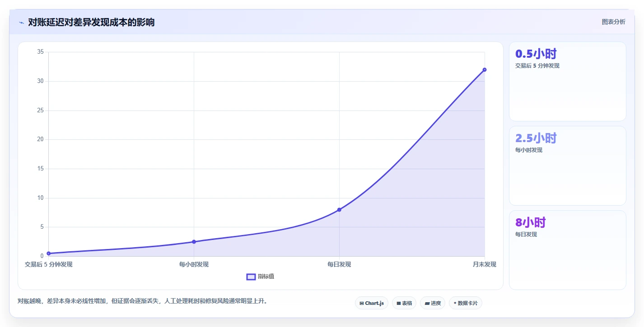Click y-axis tick value 15

click(x=40, y=169)
